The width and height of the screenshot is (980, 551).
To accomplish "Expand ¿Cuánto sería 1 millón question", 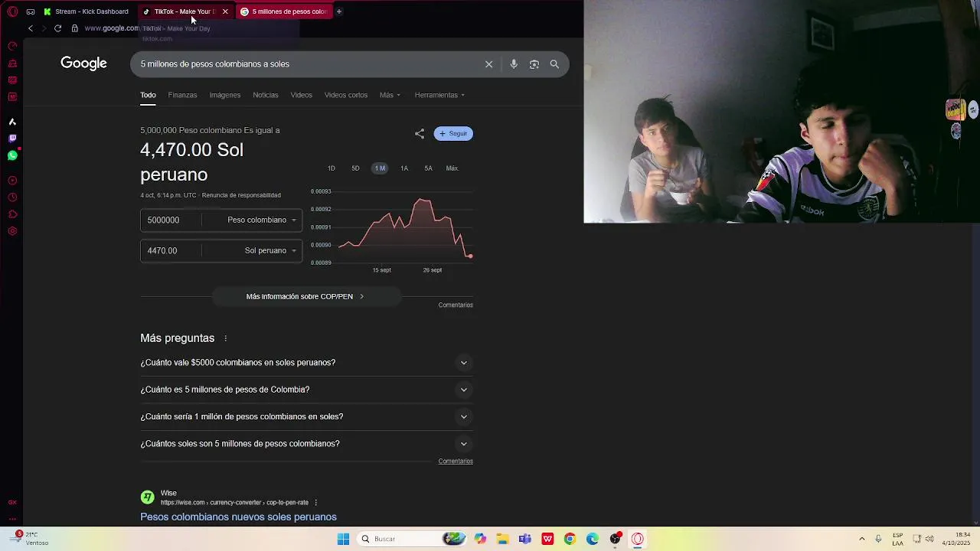I will [x=306, y=416].
